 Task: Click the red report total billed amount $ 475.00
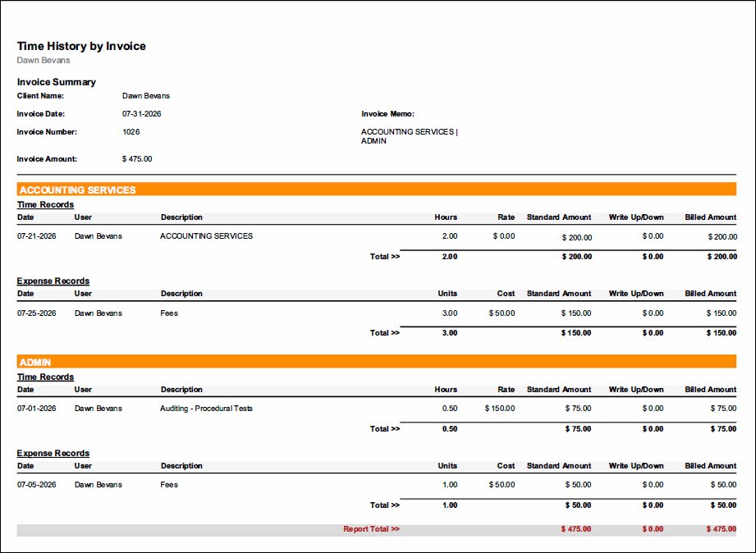coord(722,529)
